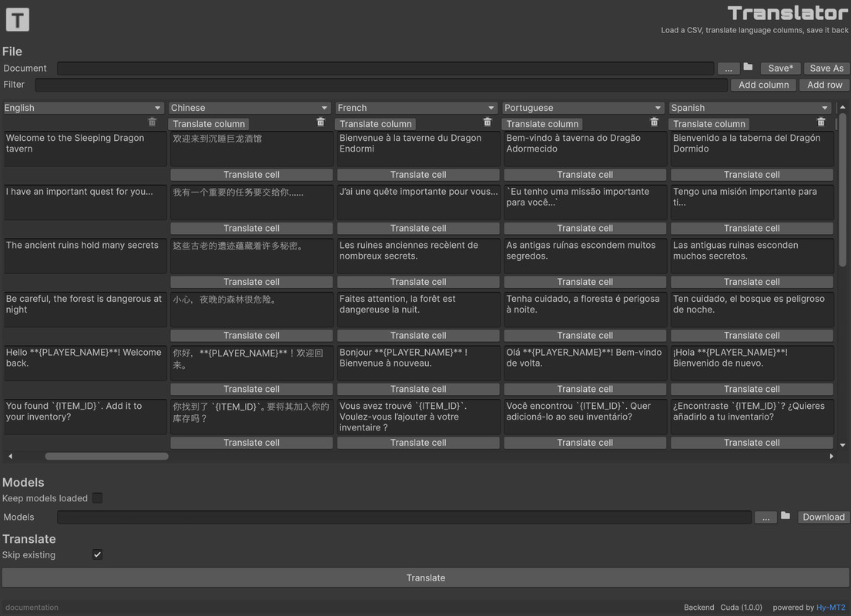851x616 pixels.
Task: Translate the whole Portuguese column
Action: coord(542,124)
